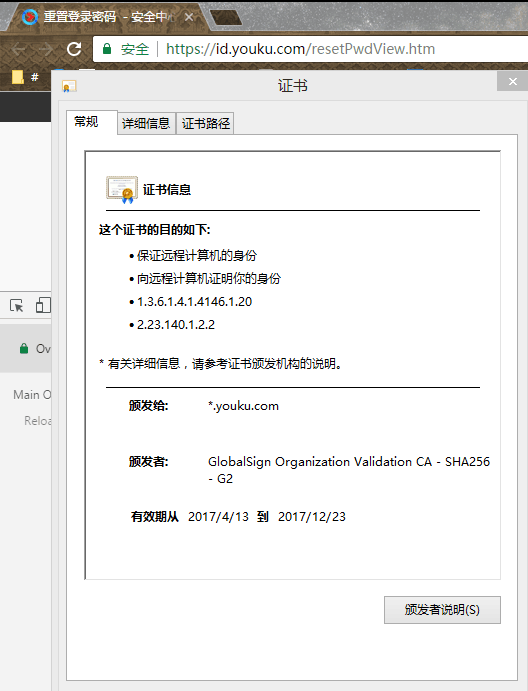Select Main Origin item in security panel
This screenshot has width=528, height=691.
tap(32, 394)
